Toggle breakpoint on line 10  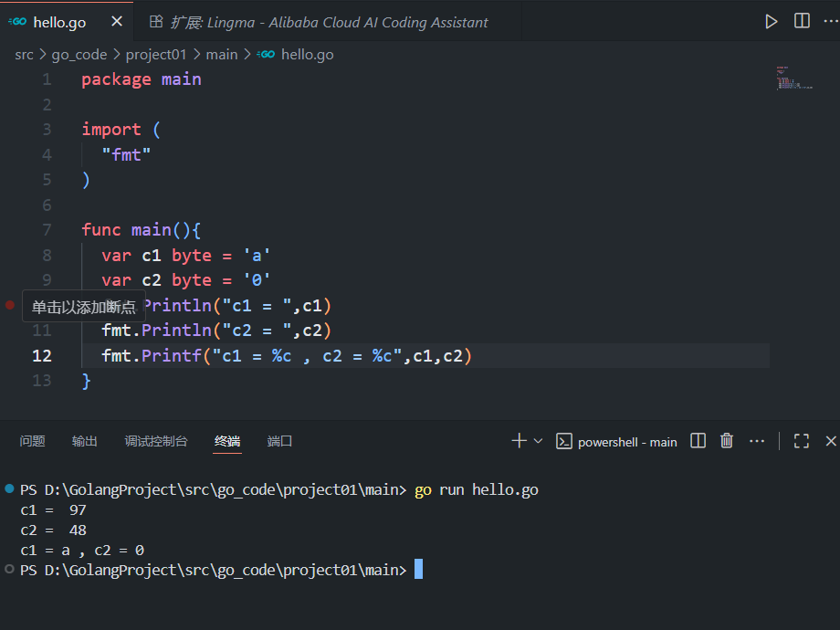[10, 305]
